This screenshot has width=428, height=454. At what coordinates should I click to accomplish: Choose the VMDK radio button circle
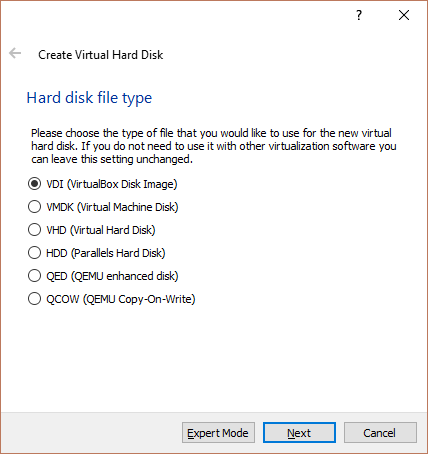[x=34, y=207]
